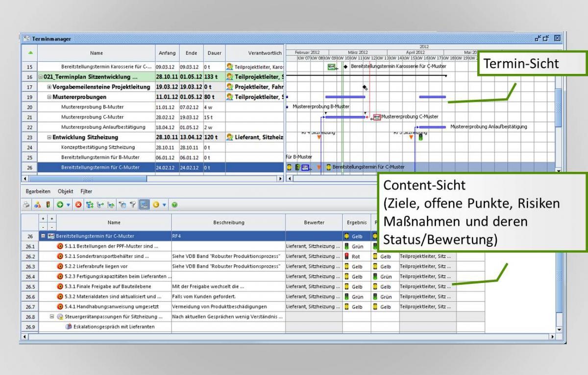Click the Bewerter column header
Viewport: 588px width, 375px height.
314,222
